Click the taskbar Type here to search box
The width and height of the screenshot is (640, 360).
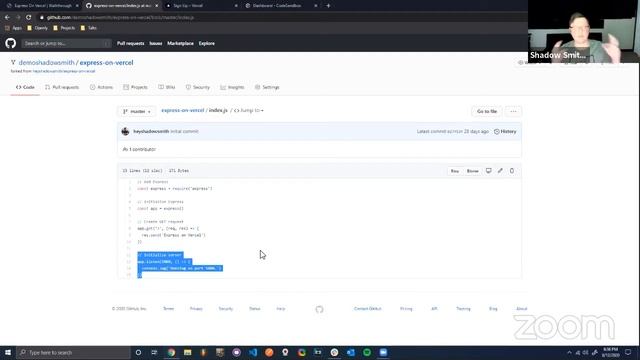[x=73, y=353]
